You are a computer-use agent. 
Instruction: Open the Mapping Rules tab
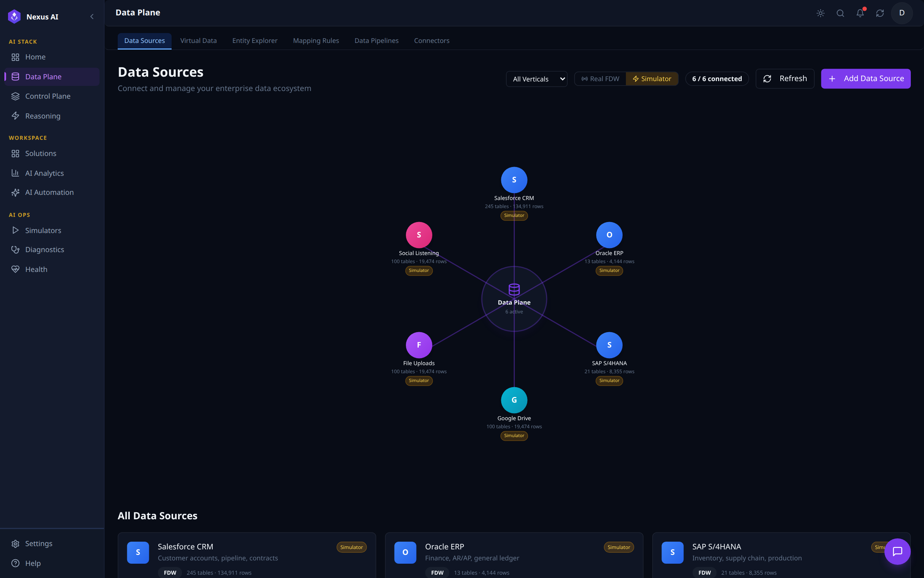[316, 40]
